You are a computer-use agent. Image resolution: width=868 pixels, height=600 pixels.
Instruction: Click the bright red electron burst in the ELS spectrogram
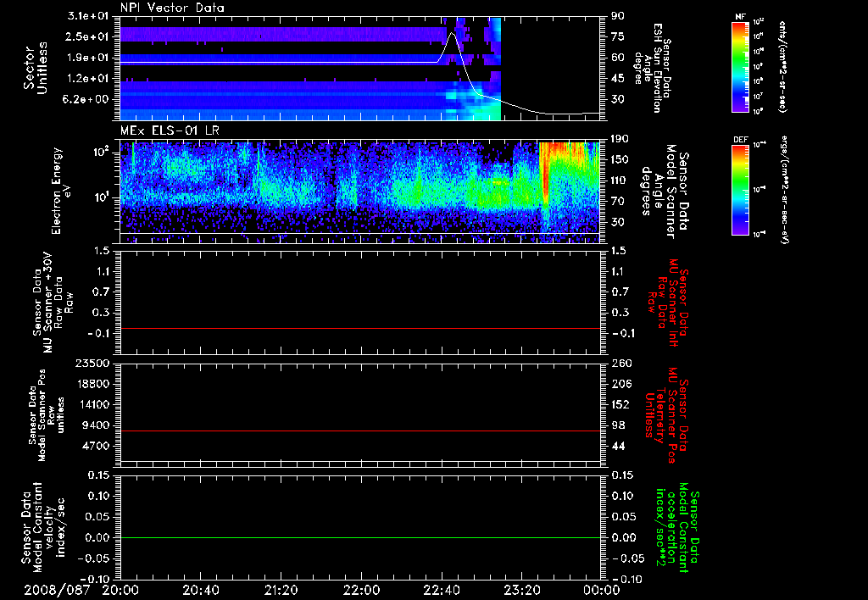[545, 171]
